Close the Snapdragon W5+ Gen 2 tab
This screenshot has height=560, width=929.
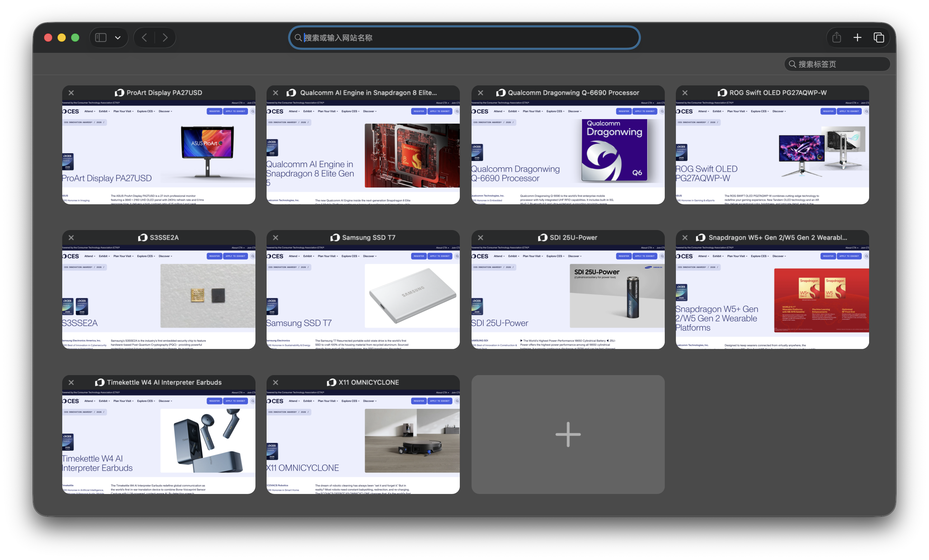coord(685,238)
